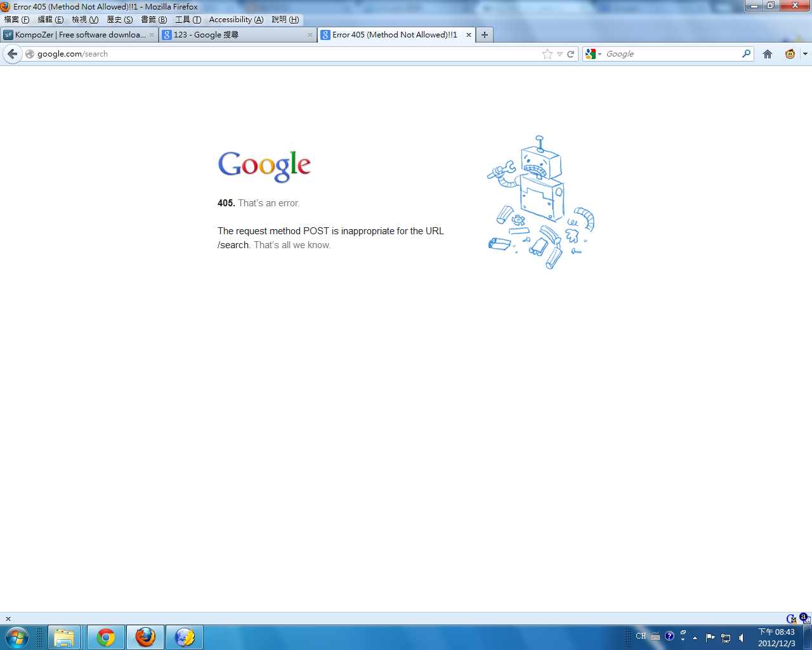Image resolution: width=812 pixels, height=650 pixels.
Task: Click the broken robot illustration
Action: click(x=540, y=202)
